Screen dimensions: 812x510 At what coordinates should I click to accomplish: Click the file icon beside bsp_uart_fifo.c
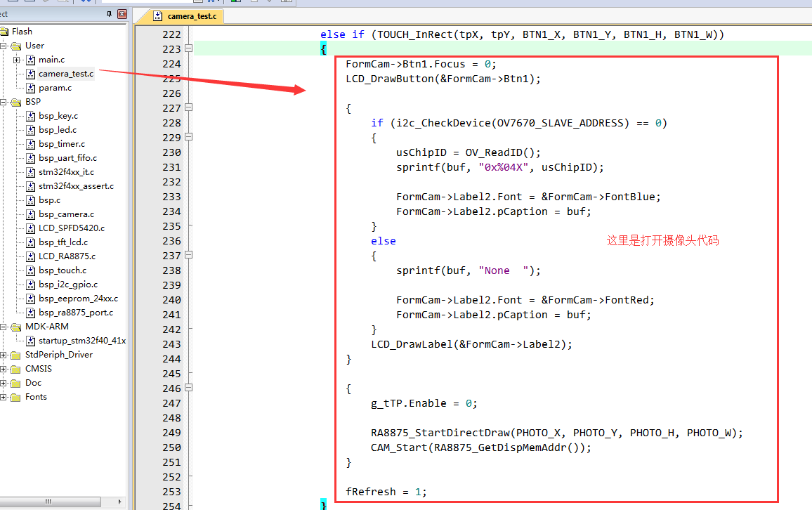(30, 158)
